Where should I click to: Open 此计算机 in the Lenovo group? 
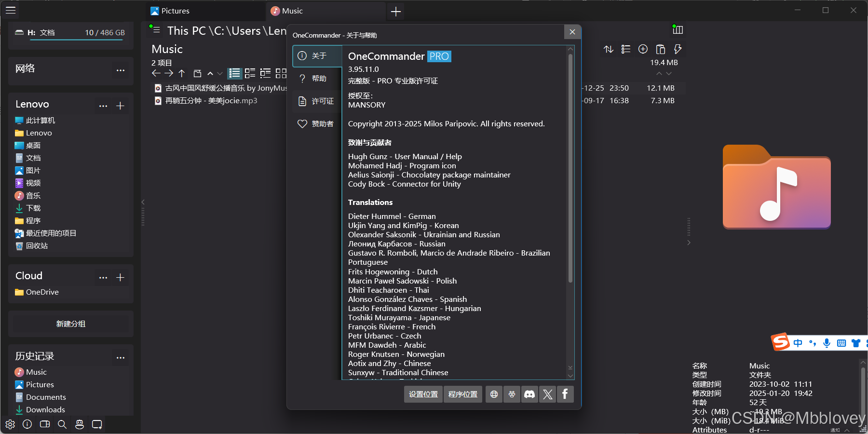pos(41,121)
